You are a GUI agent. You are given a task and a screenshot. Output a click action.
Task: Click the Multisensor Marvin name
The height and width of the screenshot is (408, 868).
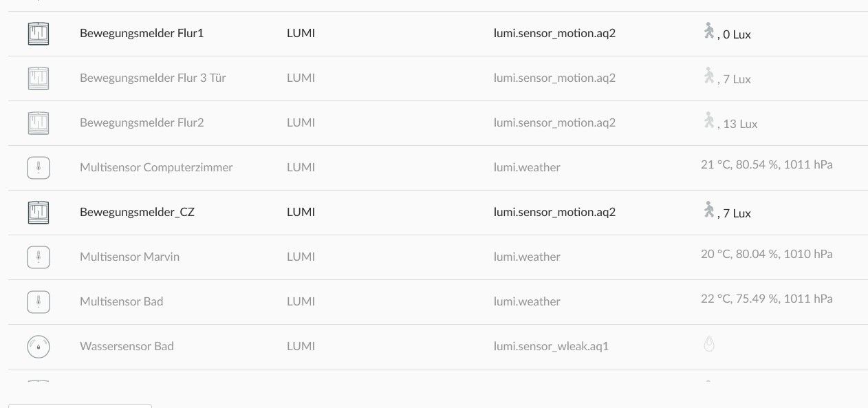(x=129, y=257)
